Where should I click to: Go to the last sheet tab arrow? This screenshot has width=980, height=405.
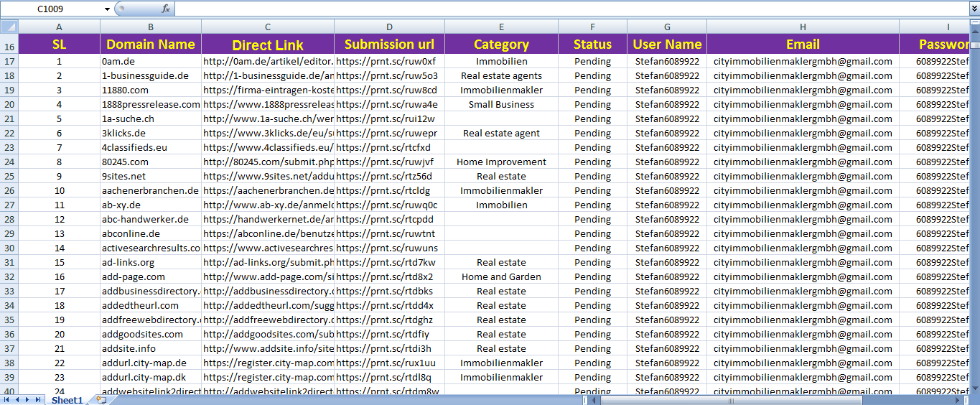(37, 399)
